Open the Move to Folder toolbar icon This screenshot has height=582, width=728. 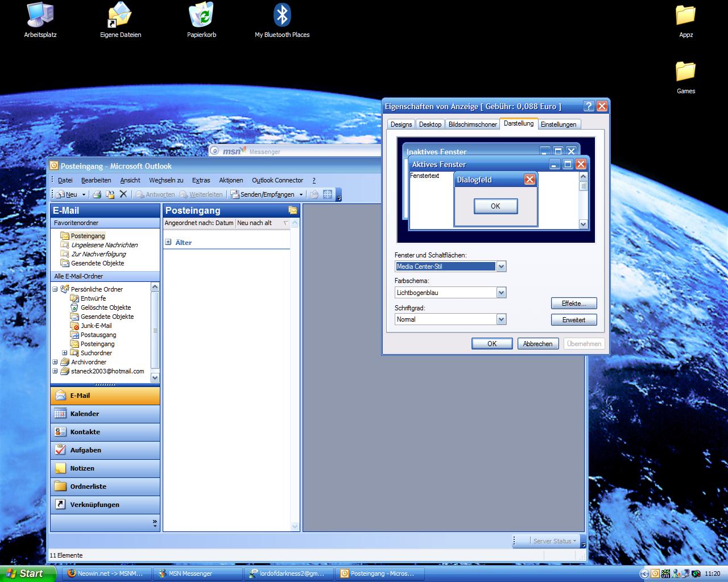tap(110, 194)
